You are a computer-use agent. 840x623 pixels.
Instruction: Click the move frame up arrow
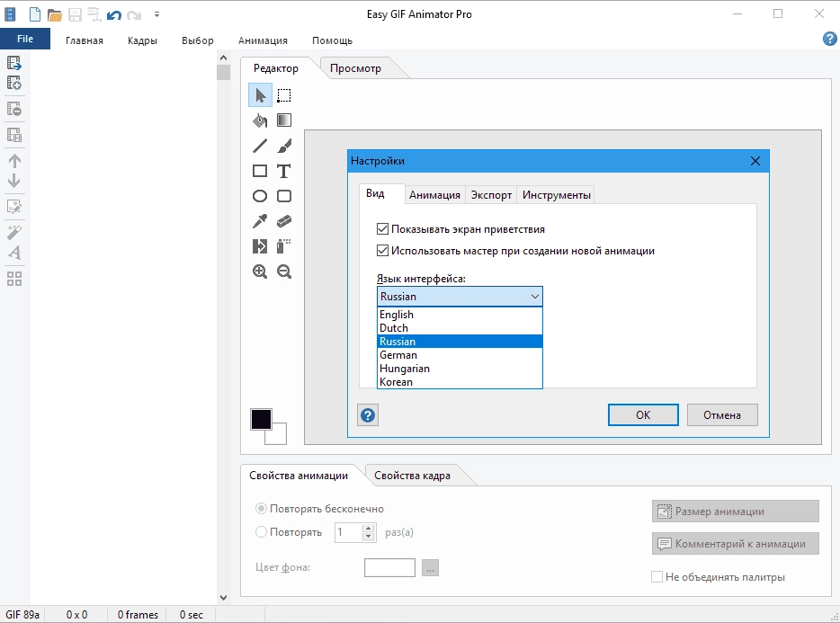[x=14, y=161]
